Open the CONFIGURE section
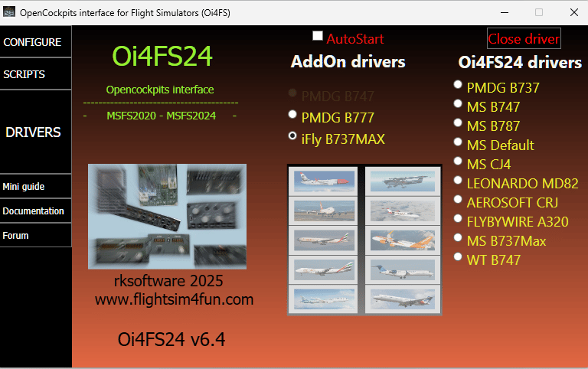 pyautogui.click(x=36, y=41)
